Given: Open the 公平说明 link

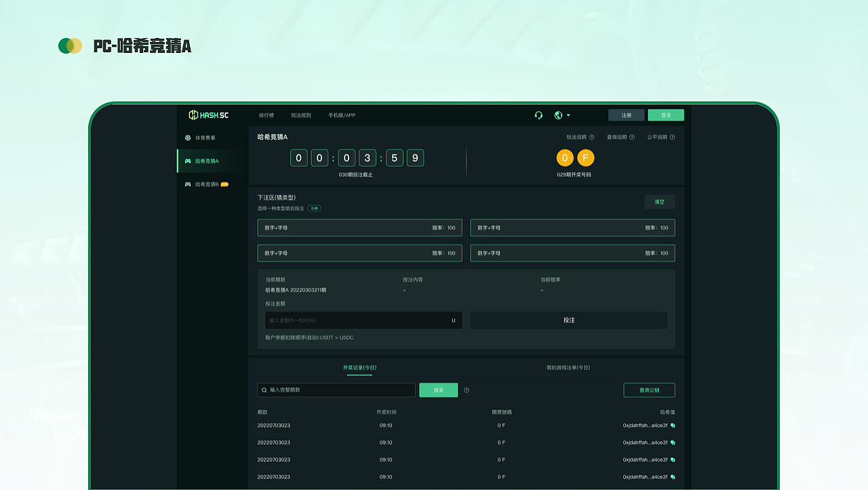Looking at the screenshot, I should tap(657, 137).
